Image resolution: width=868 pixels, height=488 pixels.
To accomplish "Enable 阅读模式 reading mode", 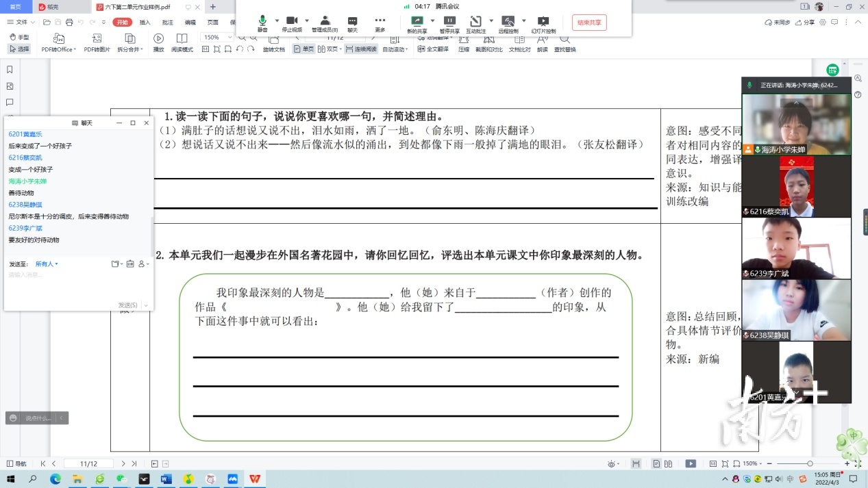I will coord(182,43).
